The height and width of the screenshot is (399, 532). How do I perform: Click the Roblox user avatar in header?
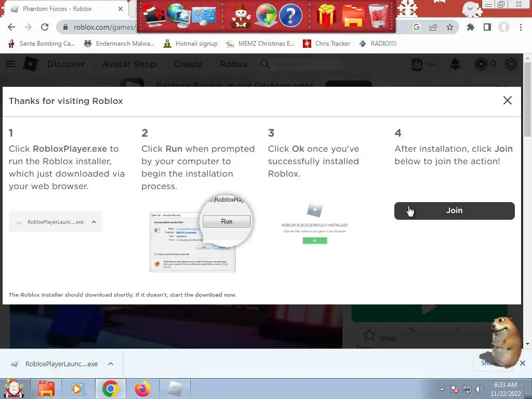coord(417,64)
